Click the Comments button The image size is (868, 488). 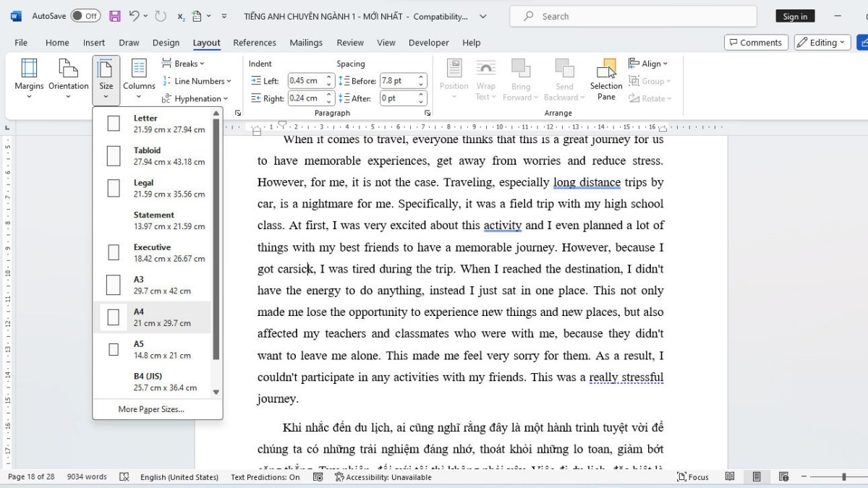pyautogui.click(x=754, y=43)
